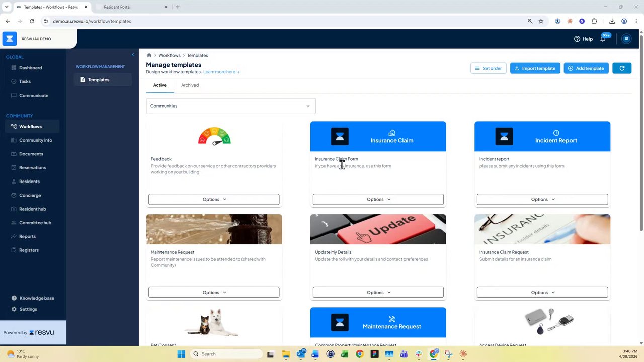Image resolution: width=644 pixels, height=362 pixels.
Task: Open Options dropdown for Feedback template
Action: point(214,200)
